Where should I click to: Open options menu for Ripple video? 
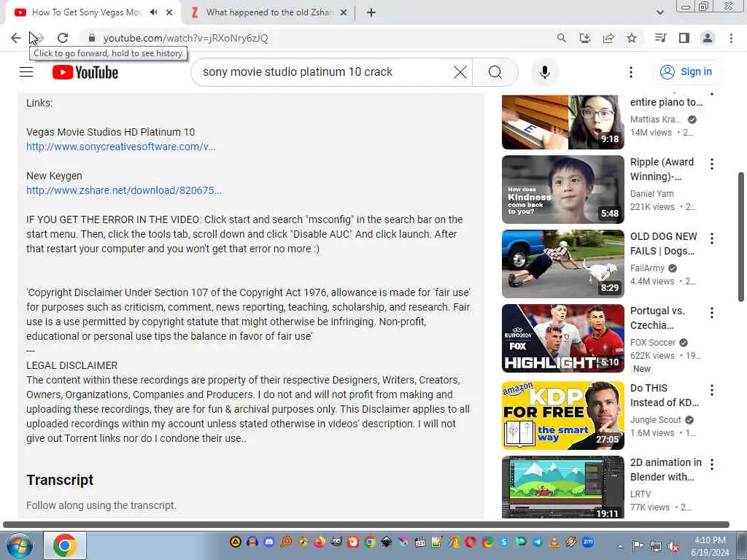712,164
